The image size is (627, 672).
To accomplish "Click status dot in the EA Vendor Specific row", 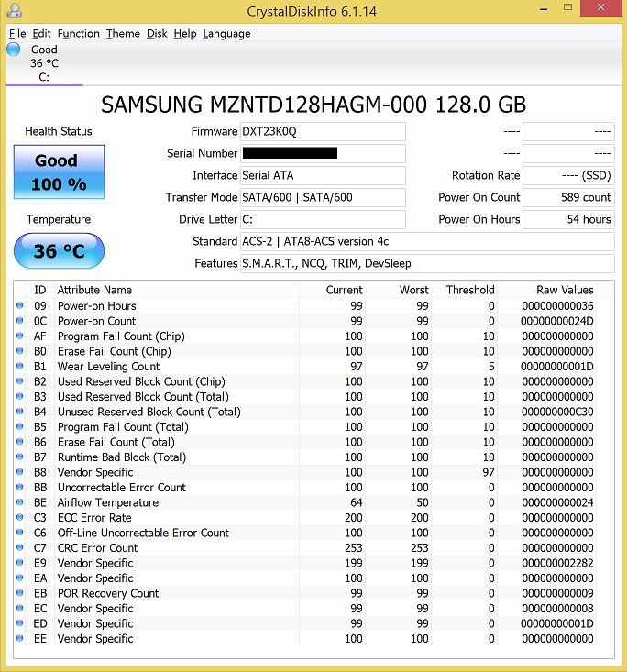I will point(20,578).
